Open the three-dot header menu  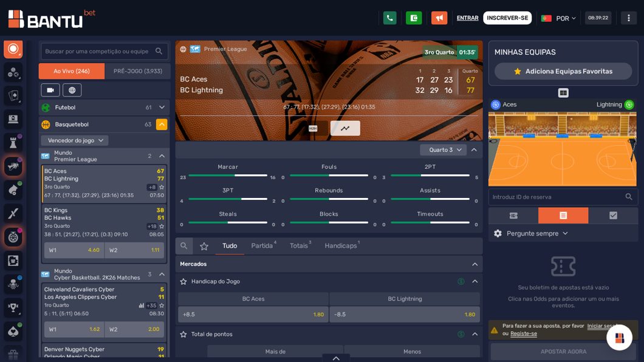pos(628,18)
